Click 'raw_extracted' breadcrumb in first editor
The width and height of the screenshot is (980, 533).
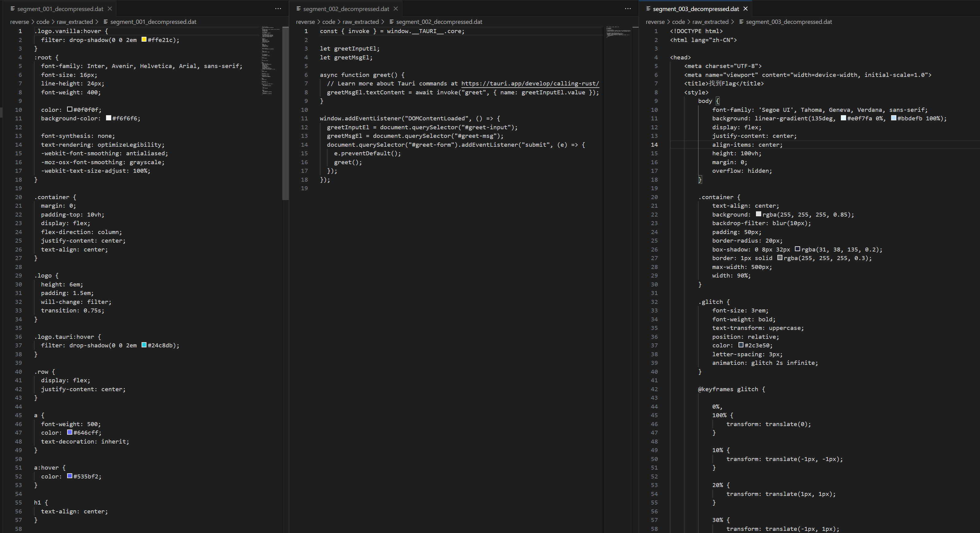point(74,22)
